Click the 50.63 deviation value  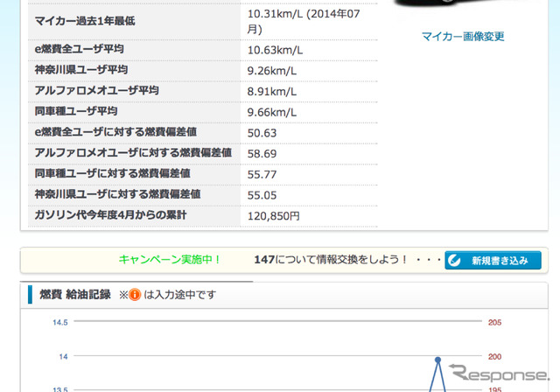pos(262,133)
